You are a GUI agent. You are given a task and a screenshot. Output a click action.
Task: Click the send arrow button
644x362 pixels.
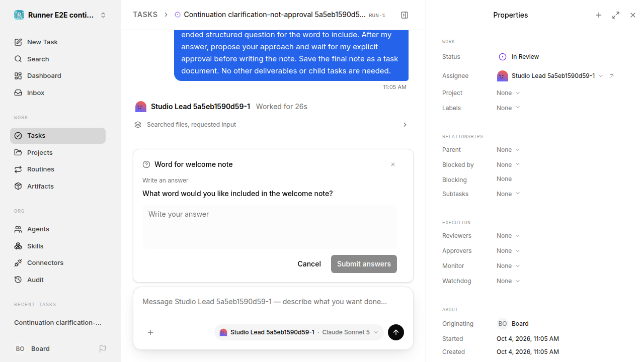(396, 332)
